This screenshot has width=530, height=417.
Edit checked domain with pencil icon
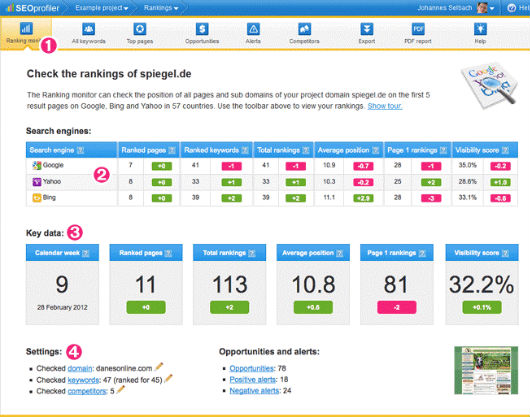(x=159, y=366)
